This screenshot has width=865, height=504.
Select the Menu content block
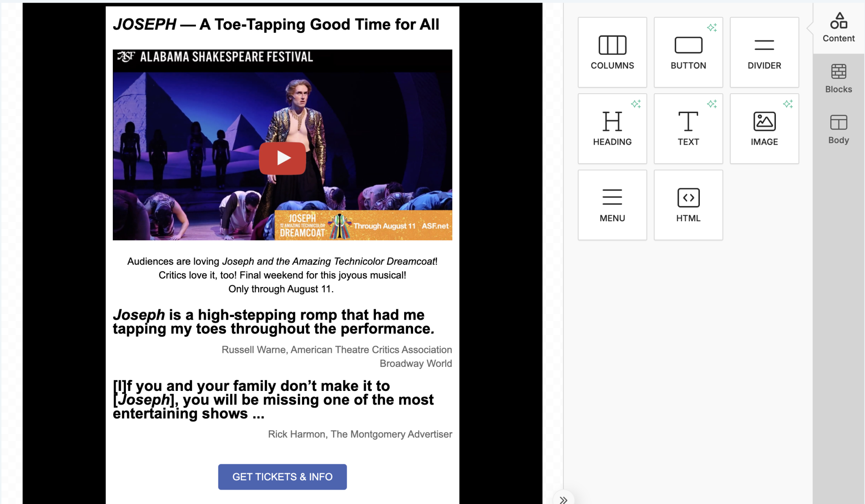click(x=612, y=205)
